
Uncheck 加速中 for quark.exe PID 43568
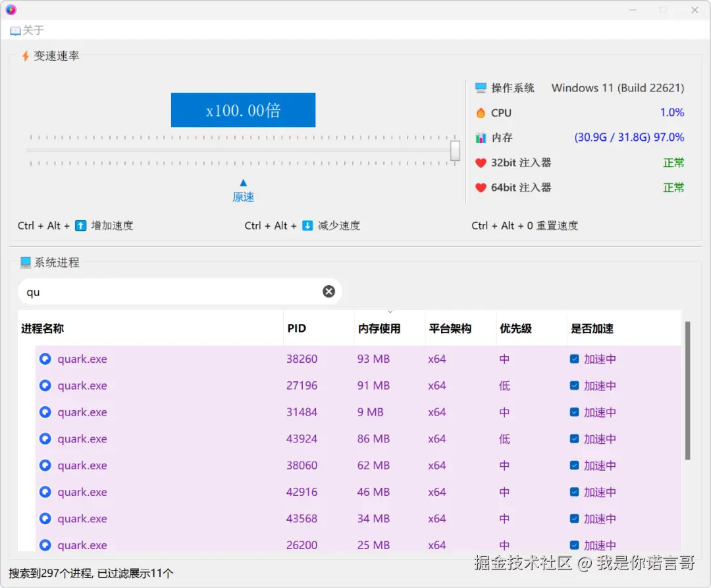[x=574, y=519]
